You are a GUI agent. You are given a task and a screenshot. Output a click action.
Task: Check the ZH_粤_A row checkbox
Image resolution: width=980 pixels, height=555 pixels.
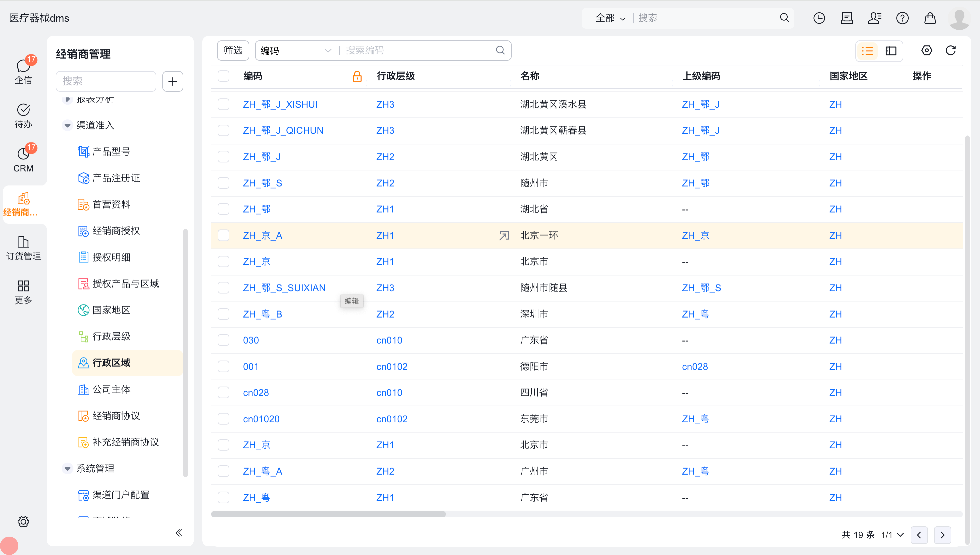tap(223, 472)
